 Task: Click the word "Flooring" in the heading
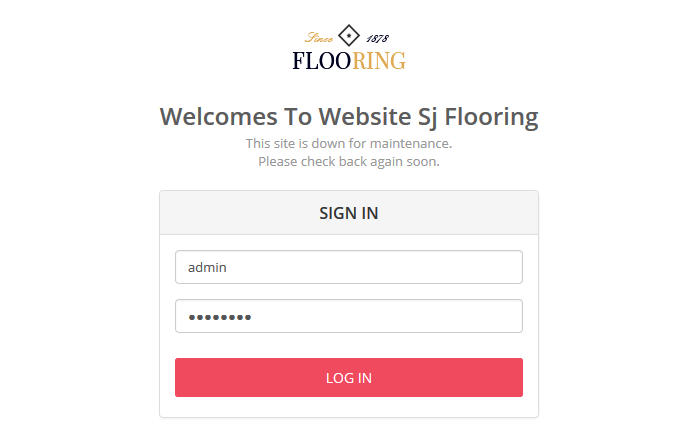(x=491, y=117)
